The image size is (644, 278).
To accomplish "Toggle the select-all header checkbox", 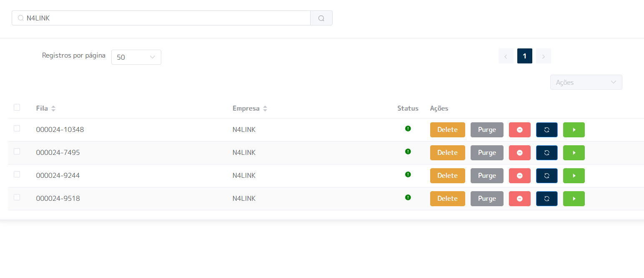I will pos(17,107).
